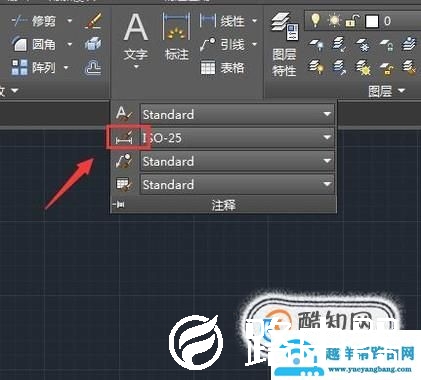Image resolution: width=421 pixels, height=380 pixels.
Task: Click the Thaw All Layers icon (sun)
Action: (363, 67)
